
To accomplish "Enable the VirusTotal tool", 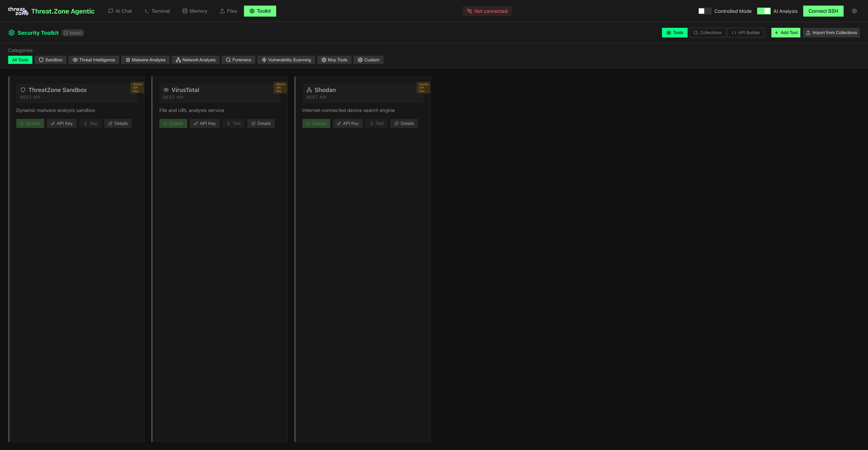I will pyautogui.click(x=173, y=123).
